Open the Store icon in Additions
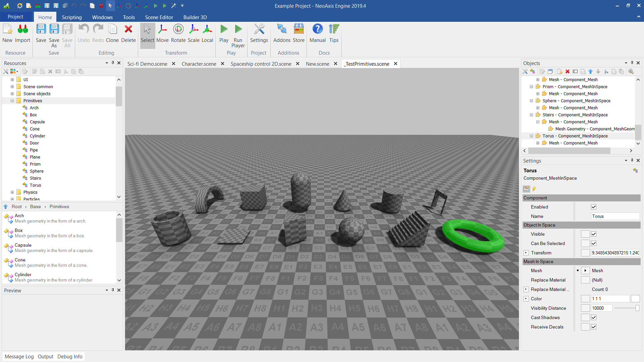Viewport: 644px width, 362px height. (299, 29)
